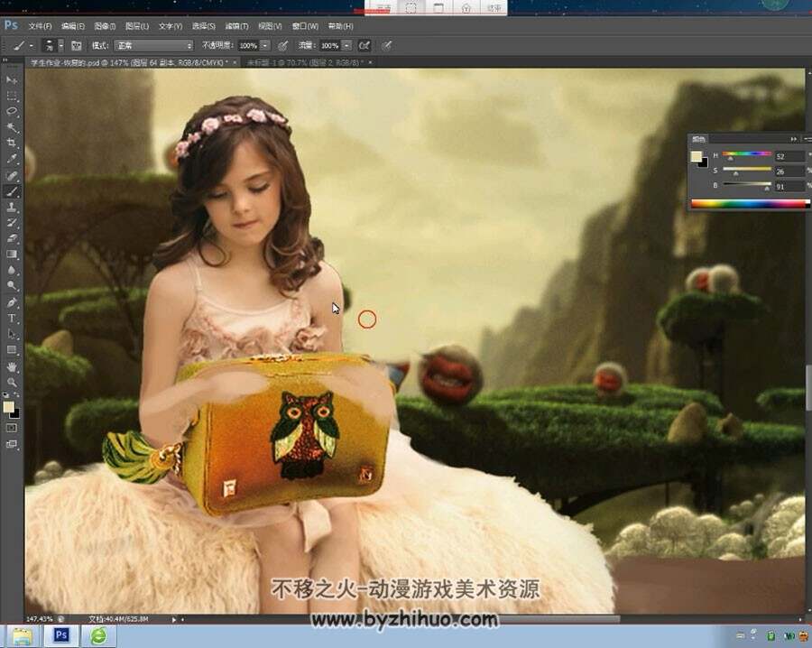This screenshot has width=812, height=648.
Task: Open the Window (W) menu
Action: (x=305, y=26)
